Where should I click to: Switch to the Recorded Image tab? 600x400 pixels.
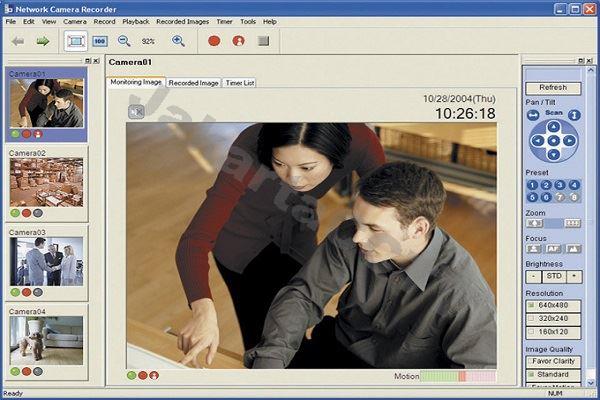coord(193,82)
